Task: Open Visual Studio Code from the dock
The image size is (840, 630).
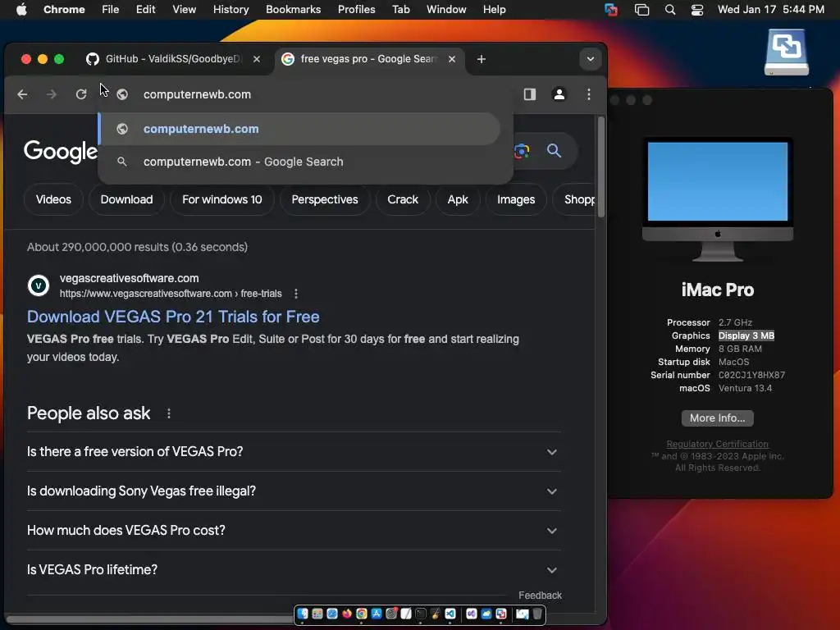Action: coord(450,614)
